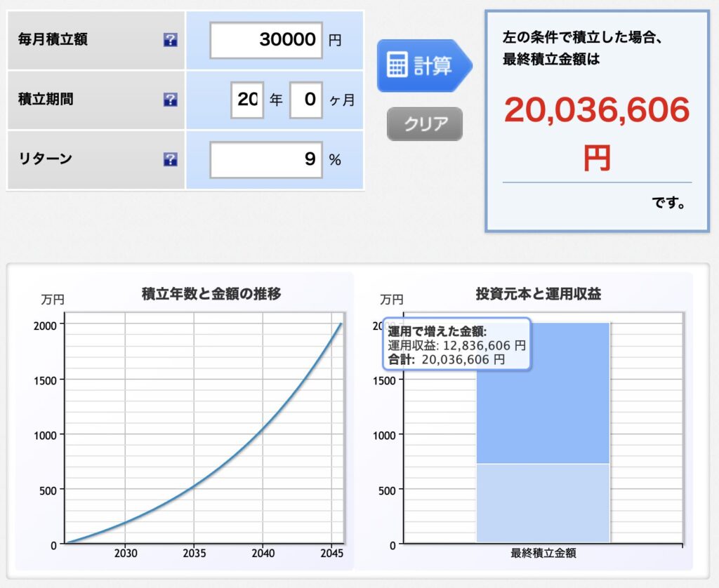This screenshot has height=588, width=719.
Task: Click the months input field showing 0
Action: (x=306, y=100)
